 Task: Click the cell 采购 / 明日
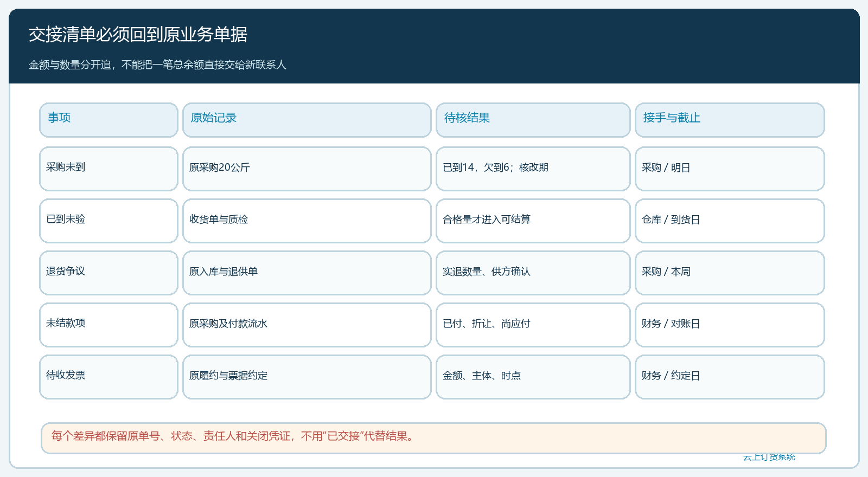[730, 169]
